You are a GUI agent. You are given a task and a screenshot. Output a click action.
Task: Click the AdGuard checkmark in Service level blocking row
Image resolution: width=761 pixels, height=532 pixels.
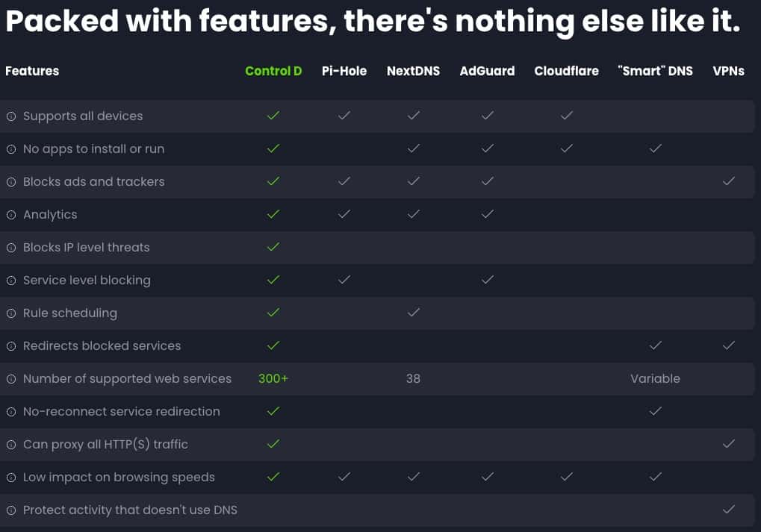[487, 279]
